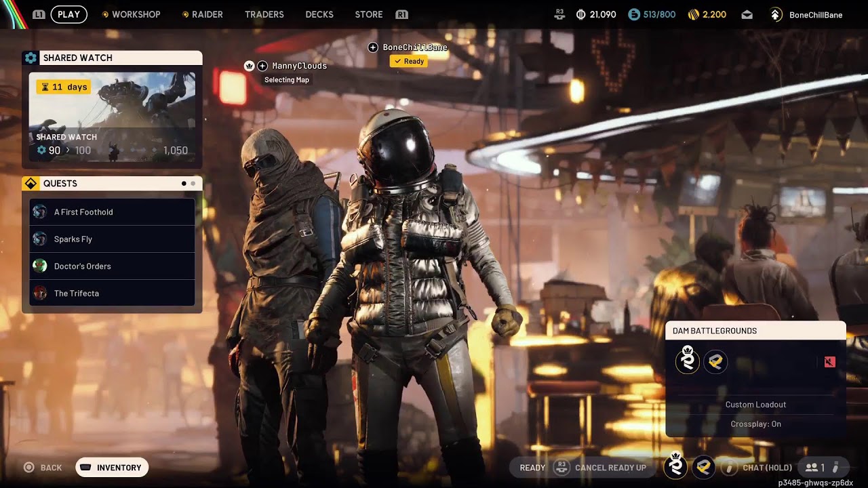Click the R3 stick icon beside the coin balance

(559, 14)
